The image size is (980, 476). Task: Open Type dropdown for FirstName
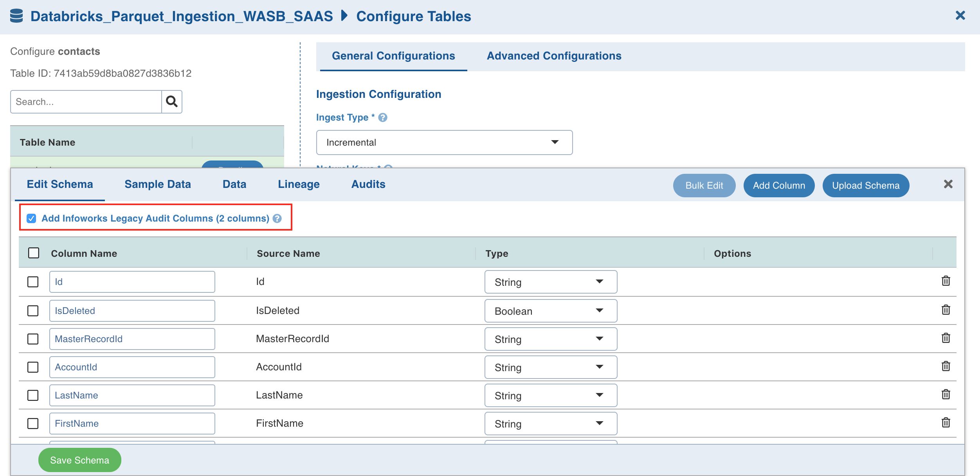click(551, 424)
